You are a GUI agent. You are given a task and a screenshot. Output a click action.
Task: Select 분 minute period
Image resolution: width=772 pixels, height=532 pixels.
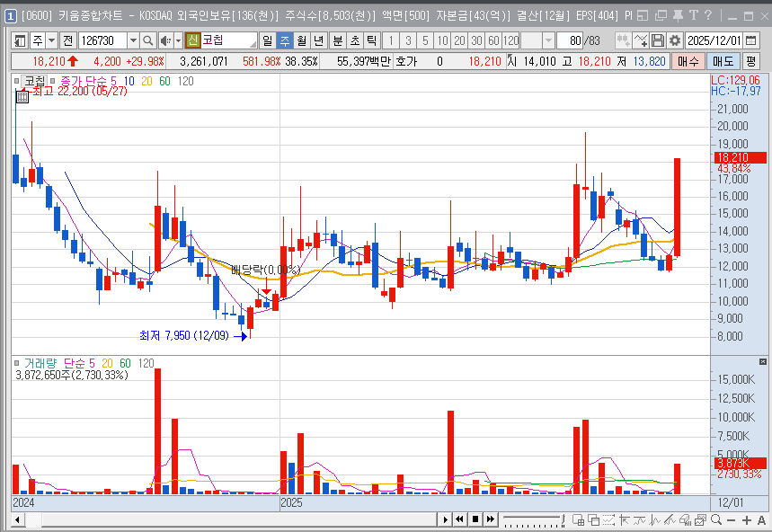[337, 40]
